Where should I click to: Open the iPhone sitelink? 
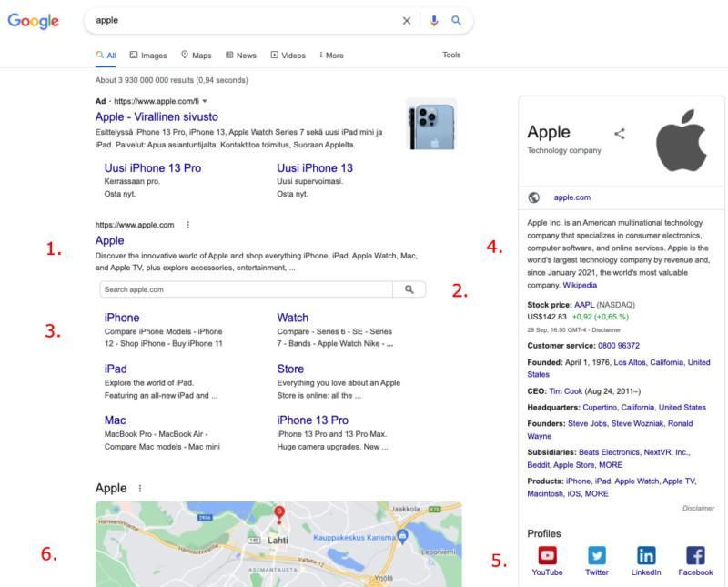122,318
